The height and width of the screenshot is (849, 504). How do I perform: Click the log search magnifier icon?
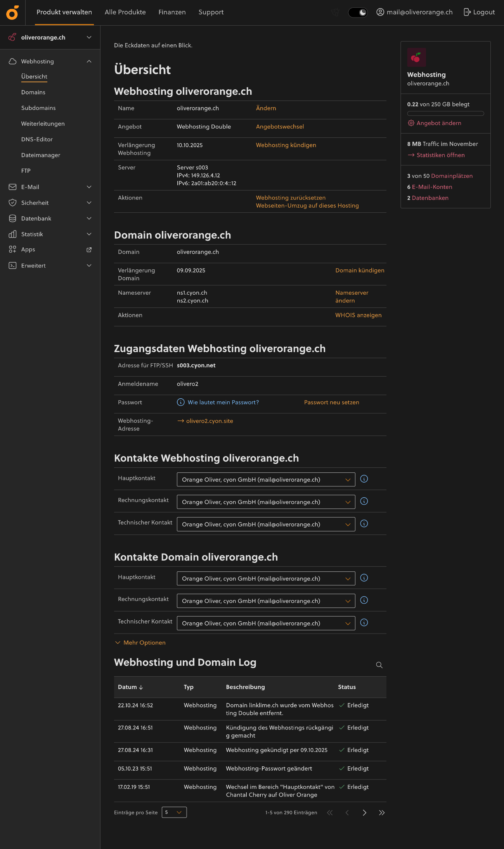coord(379,665)
